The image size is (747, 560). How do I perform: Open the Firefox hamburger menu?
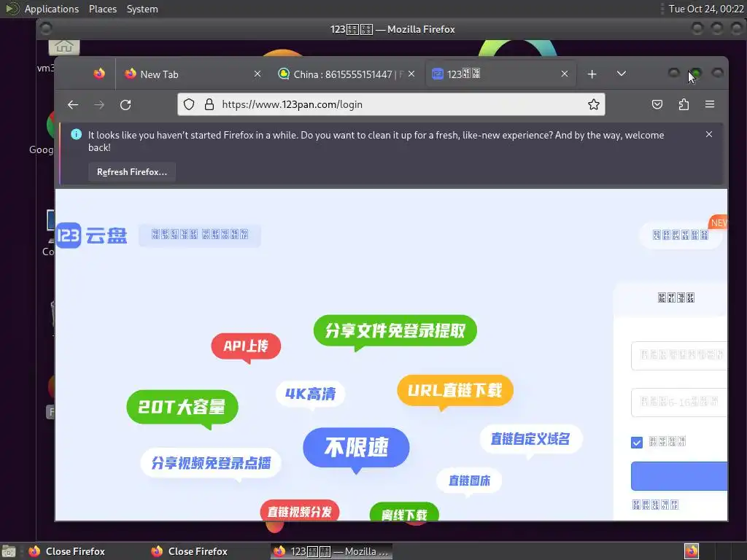(709, 104)
